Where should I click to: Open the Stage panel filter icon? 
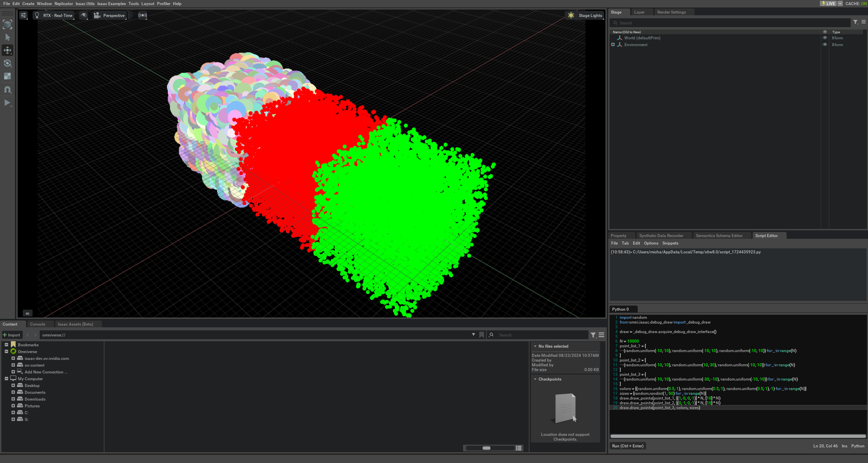[855, 22]
